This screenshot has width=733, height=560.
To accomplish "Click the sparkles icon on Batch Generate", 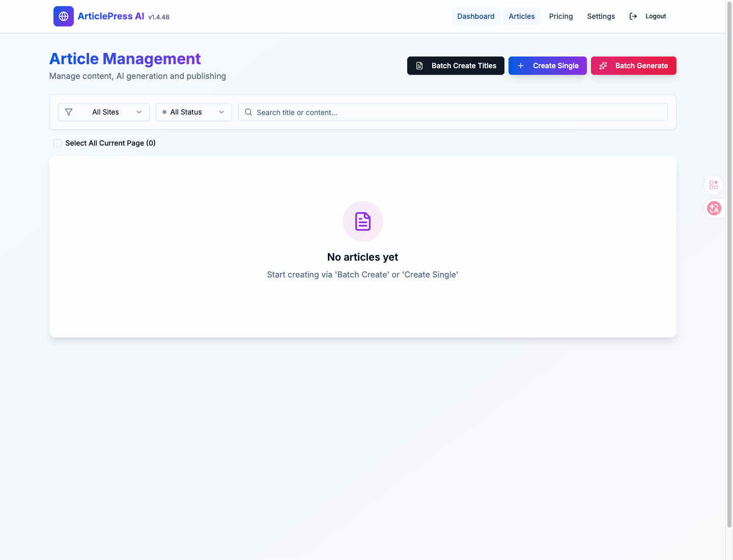I will [603, 66].
